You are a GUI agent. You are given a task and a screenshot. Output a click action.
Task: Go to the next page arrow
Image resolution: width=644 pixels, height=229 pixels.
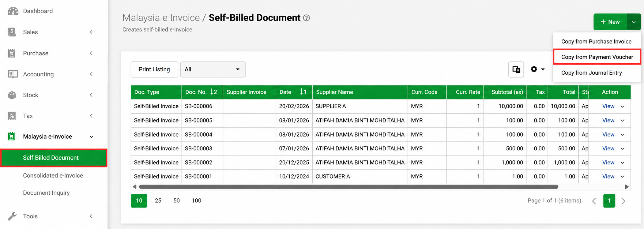623,201
